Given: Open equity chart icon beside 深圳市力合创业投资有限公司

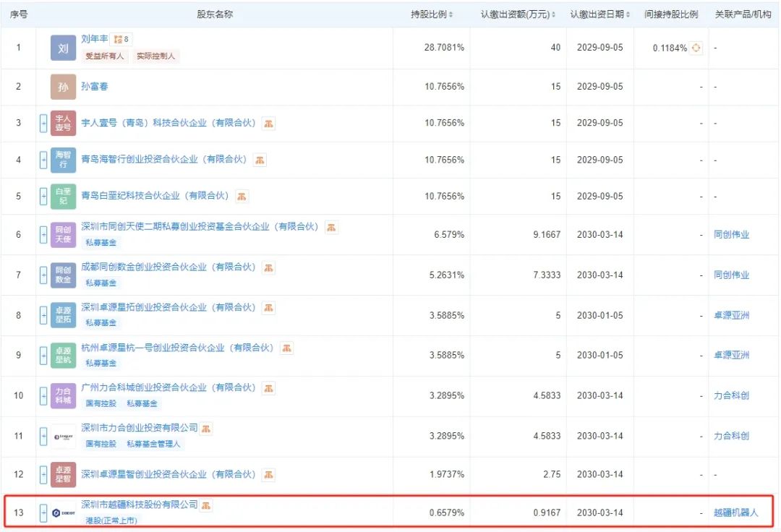Looking at the screenshot, I should pyautogui.click(x=205, y=429).
